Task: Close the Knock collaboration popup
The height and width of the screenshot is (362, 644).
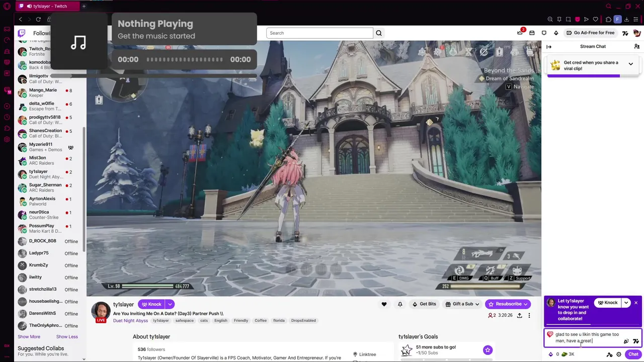Action: pos(636,303)
